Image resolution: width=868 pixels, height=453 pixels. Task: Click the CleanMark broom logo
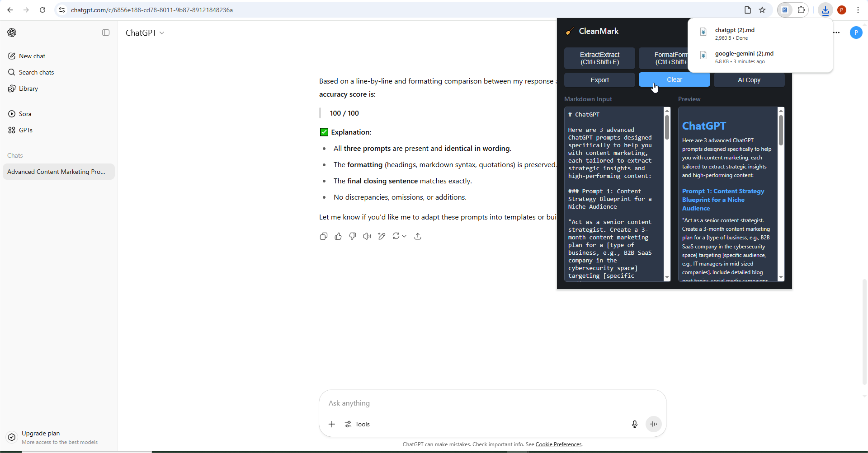coord(570,31)
